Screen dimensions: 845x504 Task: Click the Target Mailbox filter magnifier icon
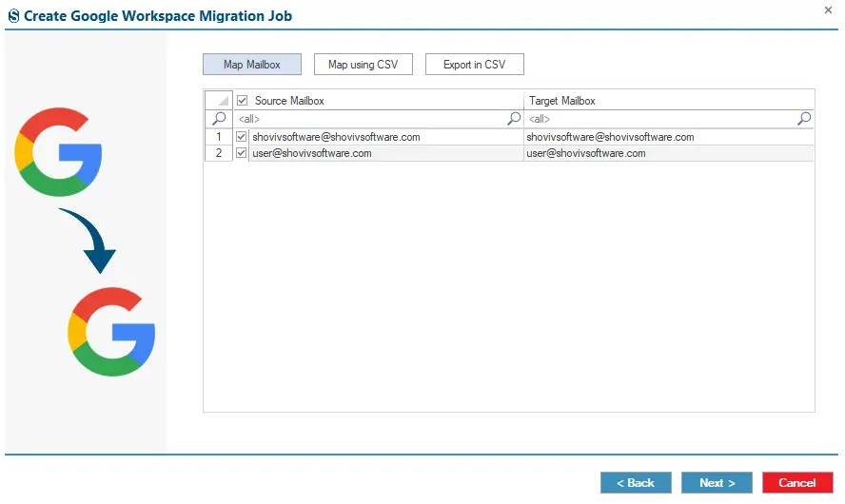[804, 119]
